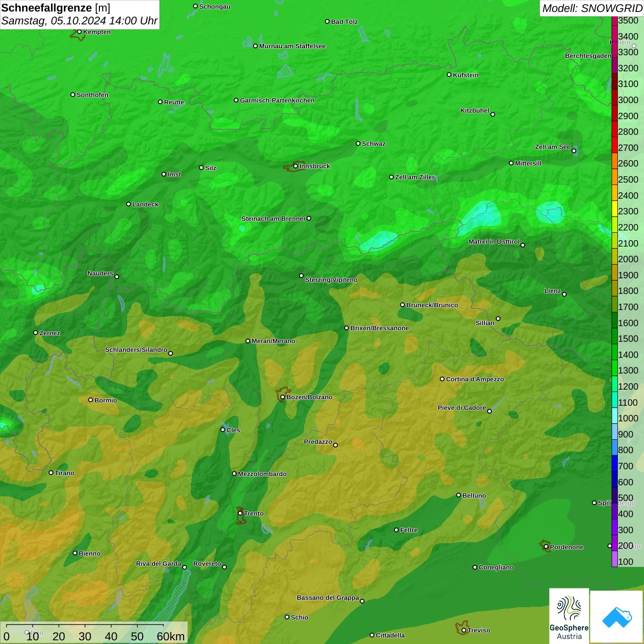Click the Matrei in Osttirol marker dot
Image resolution: width=644 pixels, height=644 pixels.
[523, 245]
